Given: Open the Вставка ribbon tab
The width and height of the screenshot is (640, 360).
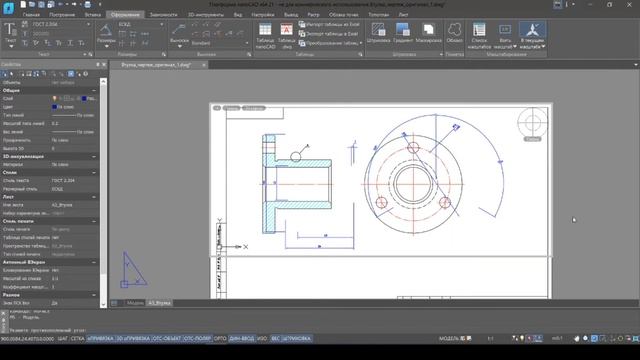Looking at the screenshot, I should [x=93, y=14].
